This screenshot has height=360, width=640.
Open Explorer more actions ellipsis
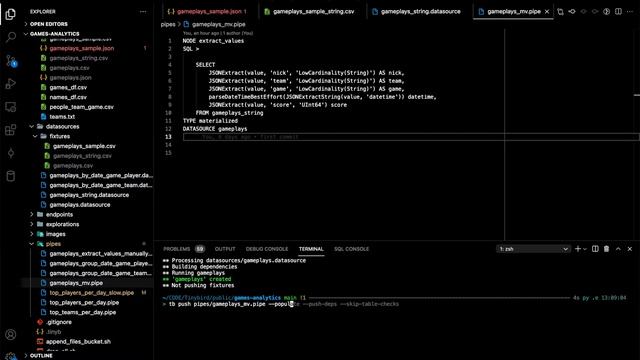pos(143,12)
